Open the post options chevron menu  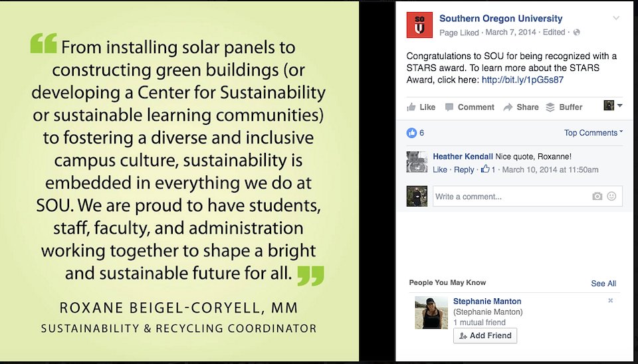(616, 19)
